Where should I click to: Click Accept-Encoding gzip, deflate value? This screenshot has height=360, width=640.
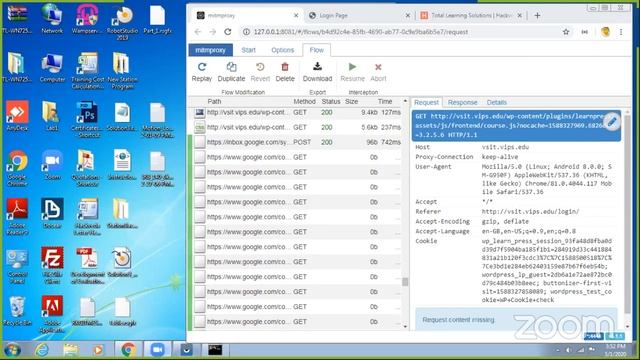505,221
